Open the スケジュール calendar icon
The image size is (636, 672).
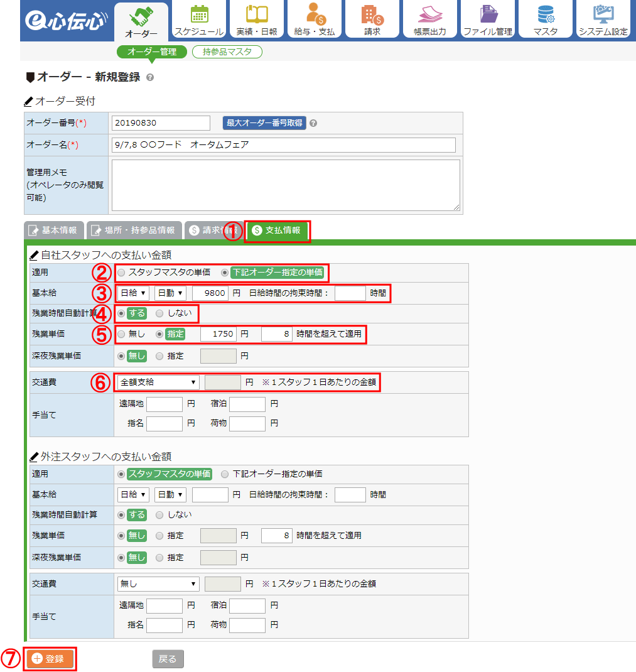tap(199, 19)
